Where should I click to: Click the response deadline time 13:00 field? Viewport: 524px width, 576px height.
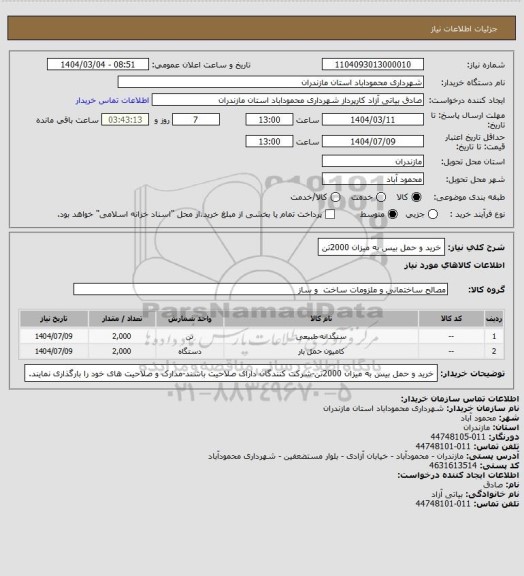(269, 120)
